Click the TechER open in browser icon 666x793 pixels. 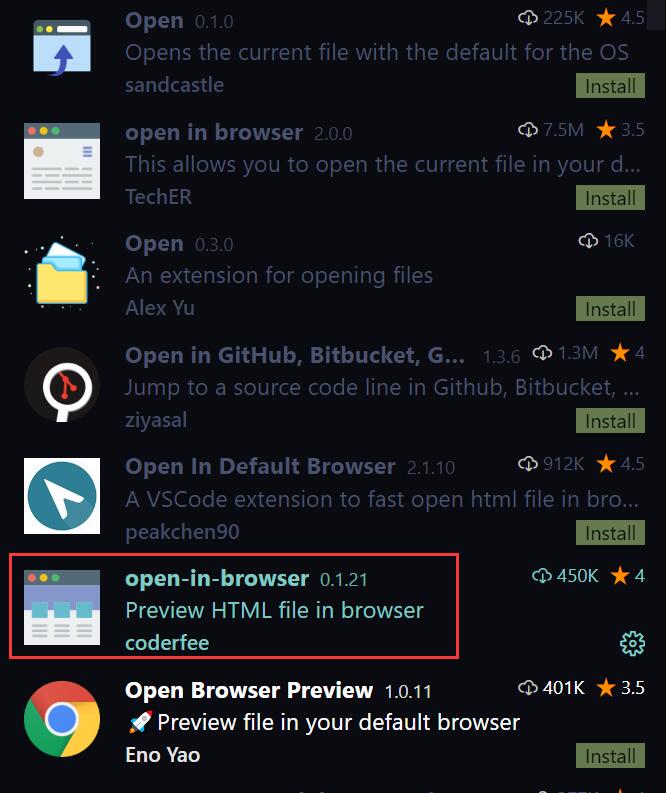pyautogui.click(x=62, y=161)
